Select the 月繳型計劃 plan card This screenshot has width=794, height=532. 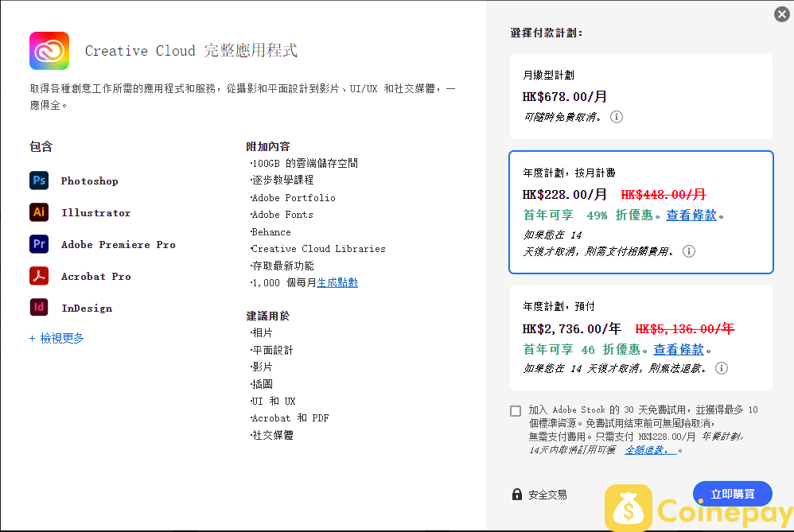coord(641,96)
